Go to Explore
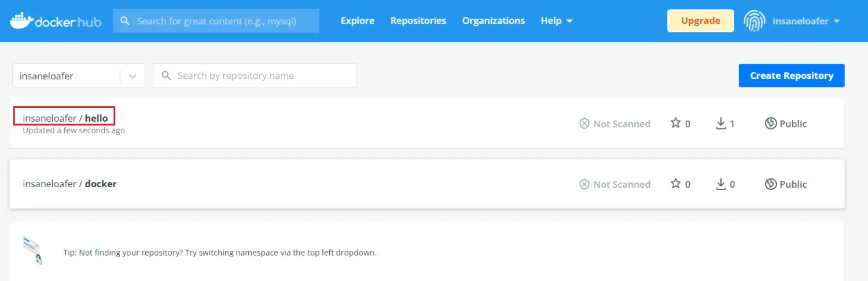 [358, 21]
